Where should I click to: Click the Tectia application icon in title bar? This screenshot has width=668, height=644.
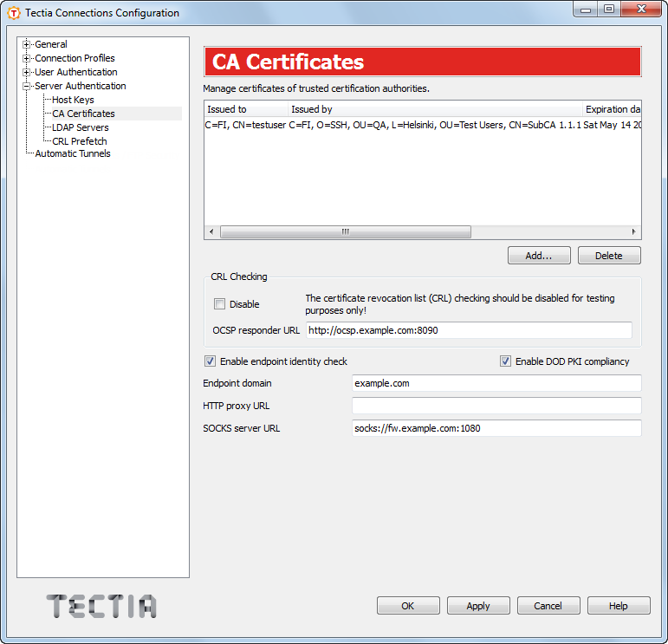pos(14,13)
